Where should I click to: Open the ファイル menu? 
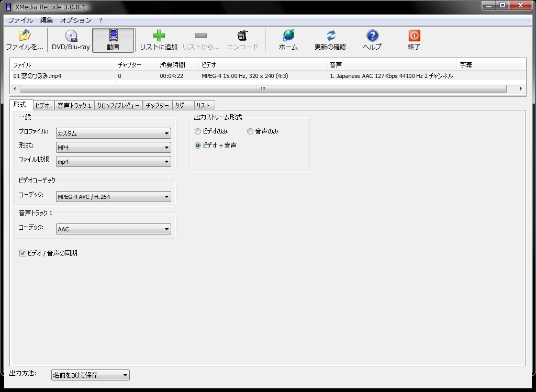coord(20,20)
